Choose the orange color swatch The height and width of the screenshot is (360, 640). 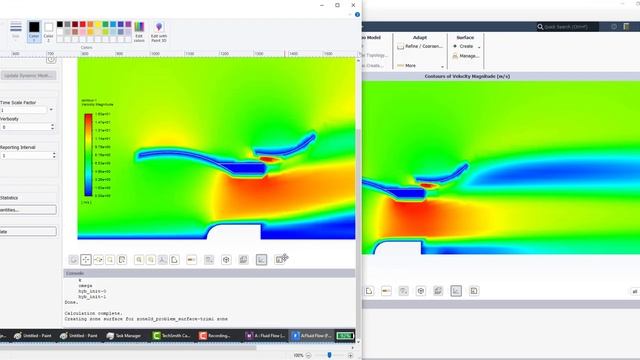pos(90,24)
